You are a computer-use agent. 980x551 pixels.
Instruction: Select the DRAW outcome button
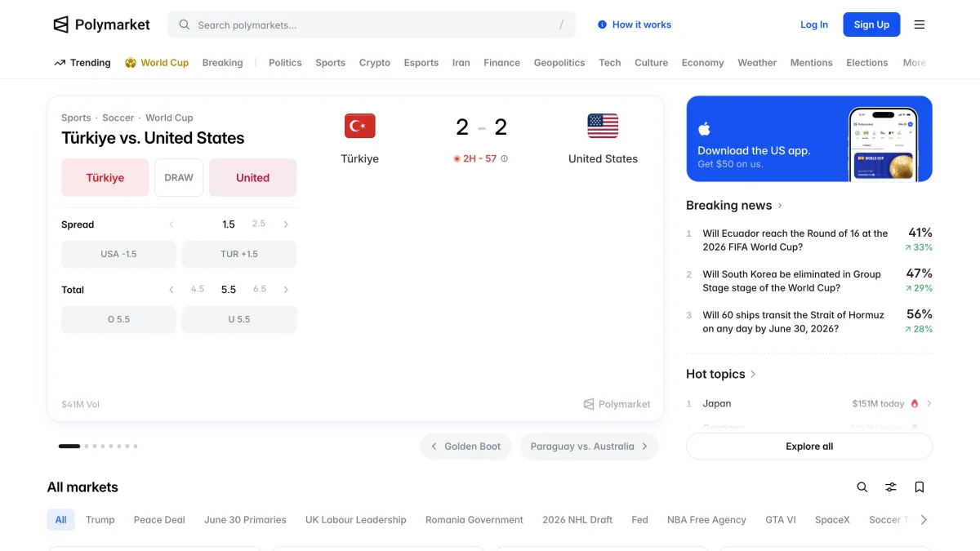coord(179,178)
